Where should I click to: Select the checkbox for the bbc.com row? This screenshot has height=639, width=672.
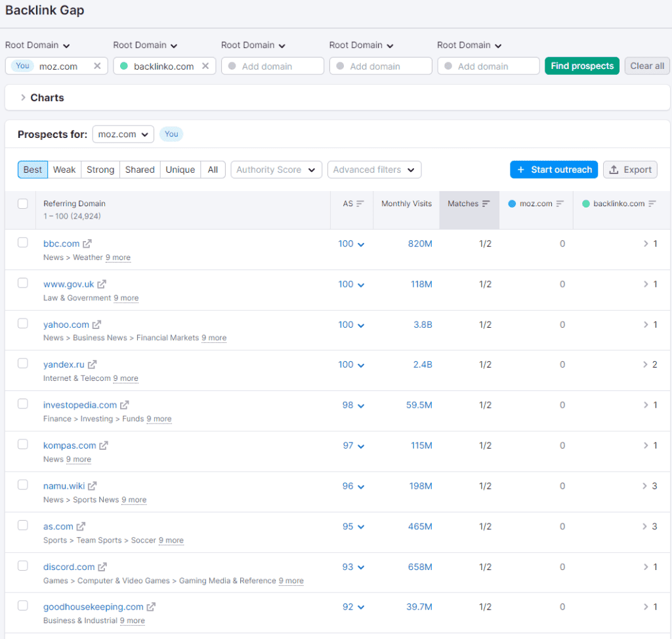23,242
